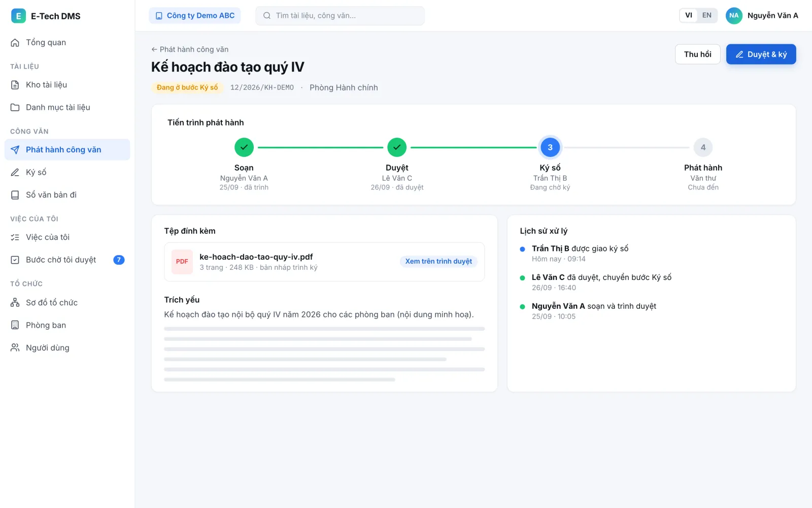Click the Thu hồi button
812x508 pixels.
pos(698,54)
